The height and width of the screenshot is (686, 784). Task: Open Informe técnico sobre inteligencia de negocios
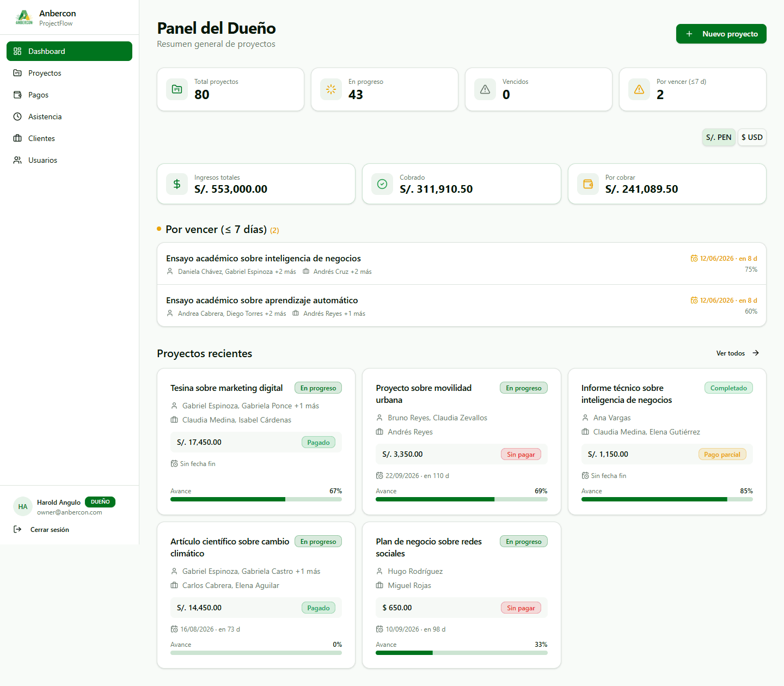(667, 442)
